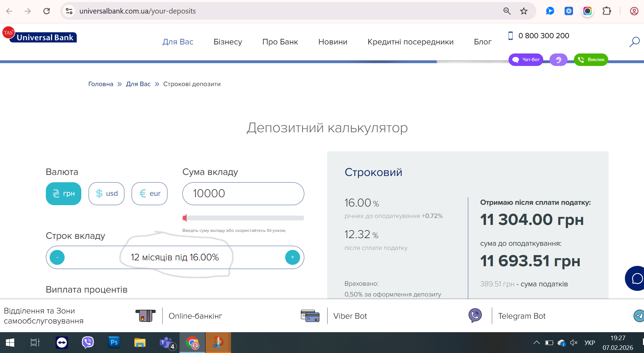Click the zoom magnifier icon in address bar
644x353 pixels.
click(x=507, y=11)
